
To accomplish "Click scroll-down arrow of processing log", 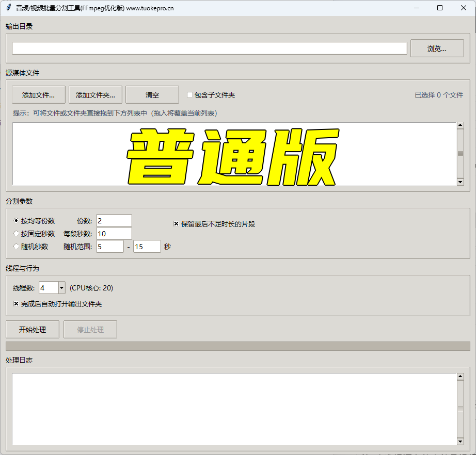I will coord(461,442).
